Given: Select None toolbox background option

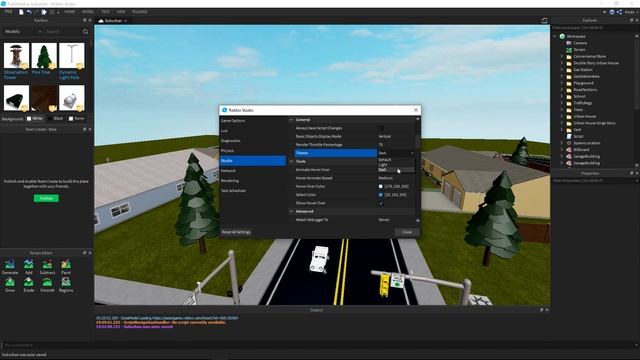Looking at the screenshot, I should [76, 119].
